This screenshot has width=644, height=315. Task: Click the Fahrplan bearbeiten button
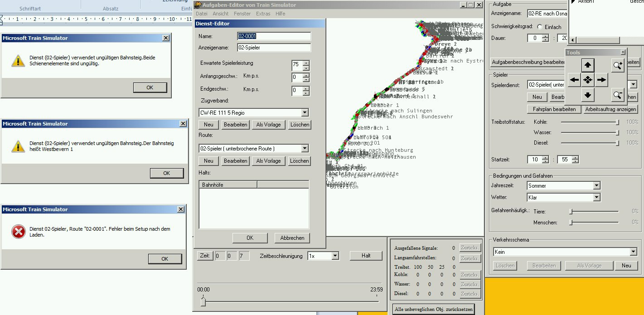point(554,109)
